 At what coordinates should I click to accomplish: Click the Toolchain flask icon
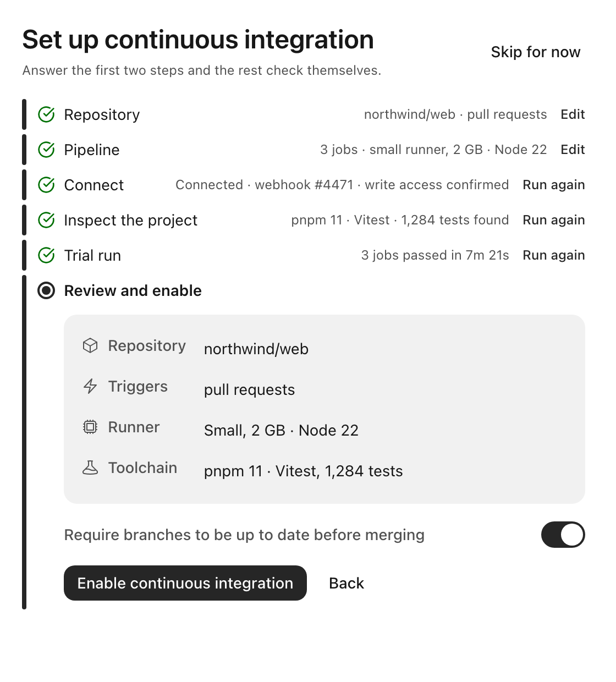pos(90,468)
